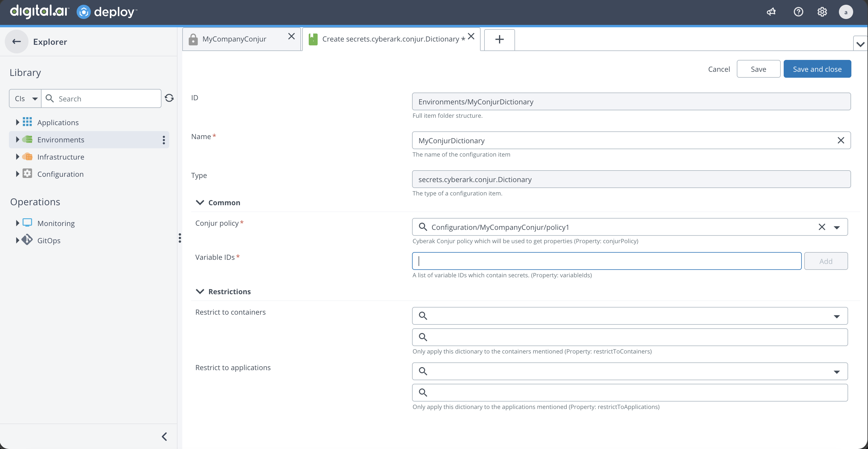Click the Add button for Variable IDs
The height and width of the screenshot is (449, 868).
point(826,261)
